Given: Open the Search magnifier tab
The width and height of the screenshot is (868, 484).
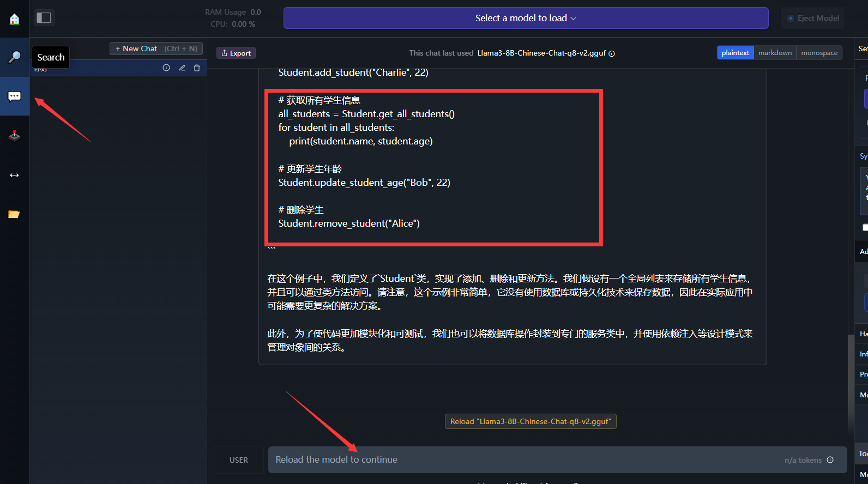Looking at the screenshot, I should (x=15, y=57).
